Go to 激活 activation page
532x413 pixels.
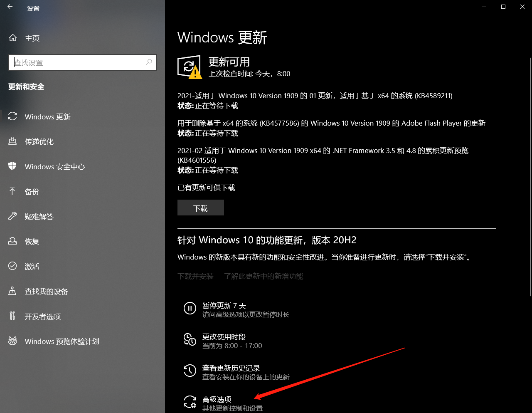(x=32, y=267)
